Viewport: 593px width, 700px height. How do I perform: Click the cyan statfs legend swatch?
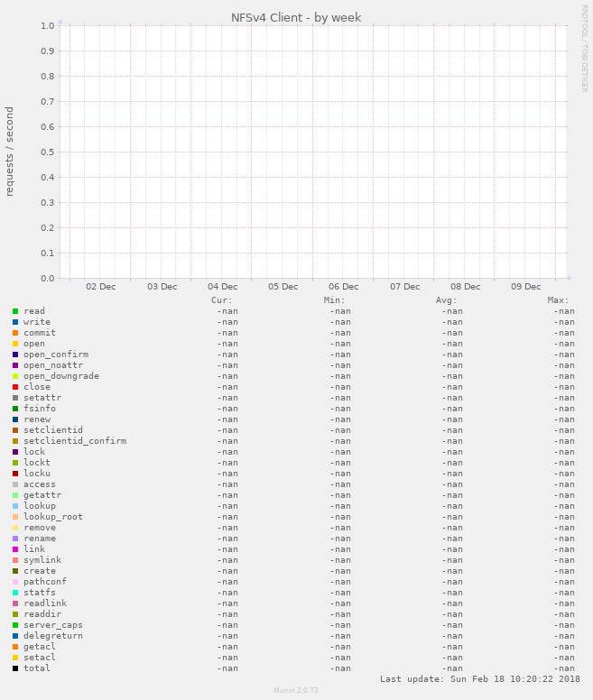(x=15, y=593)
